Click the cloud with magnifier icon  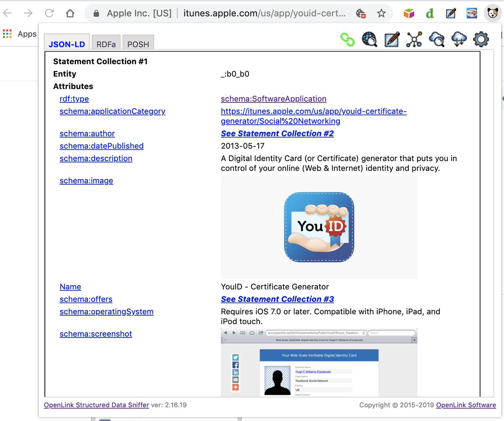[x=436, y=39]
